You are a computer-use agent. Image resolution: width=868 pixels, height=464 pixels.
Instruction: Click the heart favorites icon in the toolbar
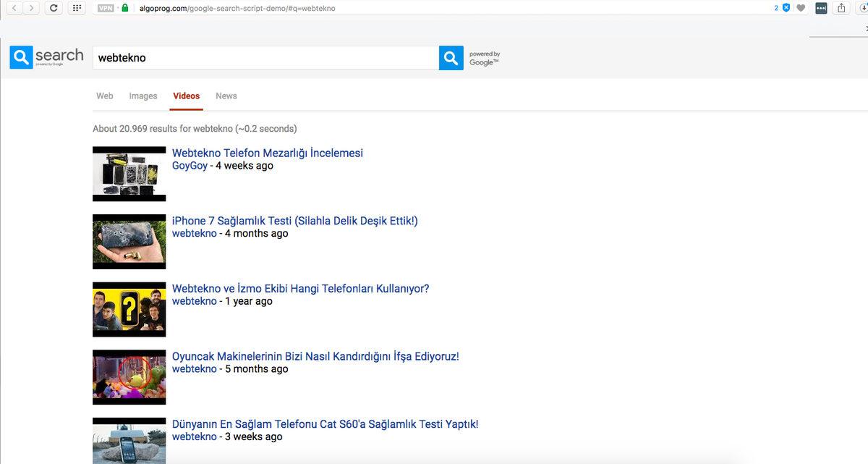point(801,8)
